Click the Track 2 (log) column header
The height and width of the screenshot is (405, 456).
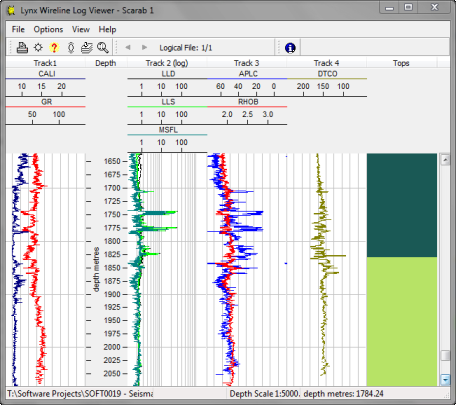click(x=167, y=63)
